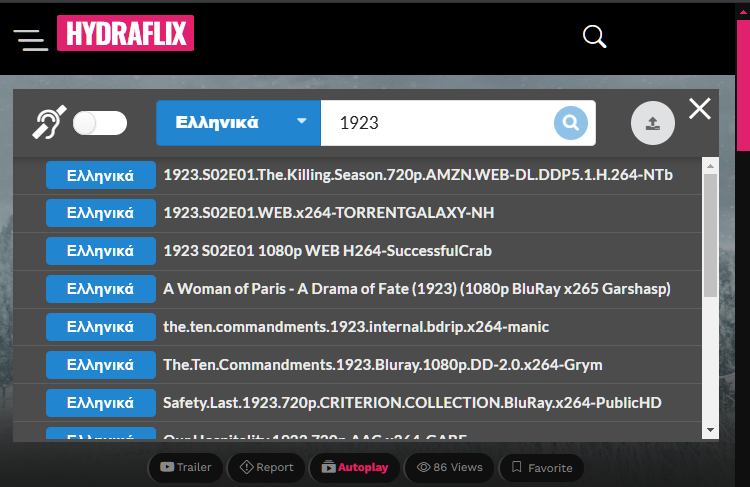Viewport: 750px width, 487px height.
Task: Click the blue search subtitles button
Action: pos(571,123)
